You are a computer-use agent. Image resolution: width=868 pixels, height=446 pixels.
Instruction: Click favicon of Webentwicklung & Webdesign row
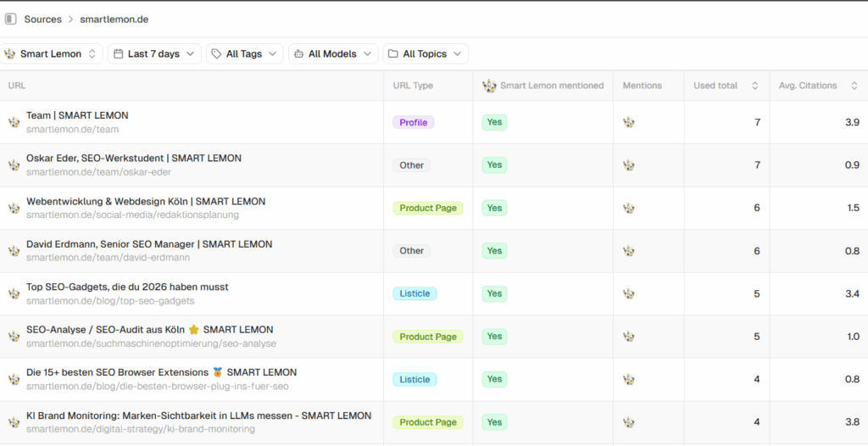14,208
